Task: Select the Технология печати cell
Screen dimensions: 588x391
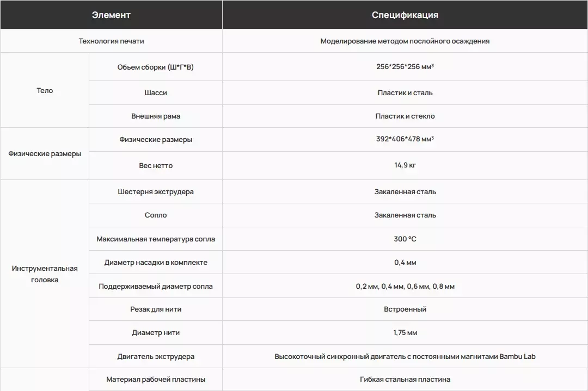Action: click(111, 41)
